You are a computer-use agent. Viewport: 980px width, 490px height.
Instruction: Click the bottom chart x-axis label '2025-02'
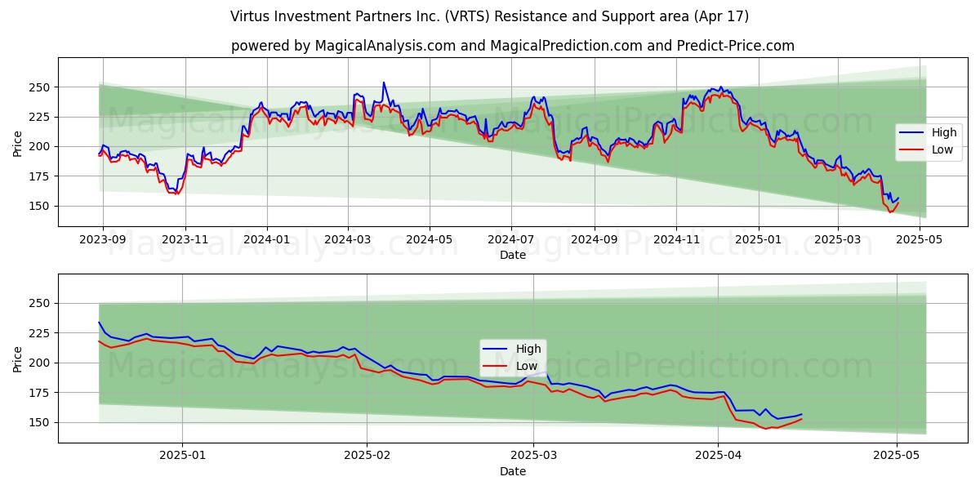pos(367,457)
